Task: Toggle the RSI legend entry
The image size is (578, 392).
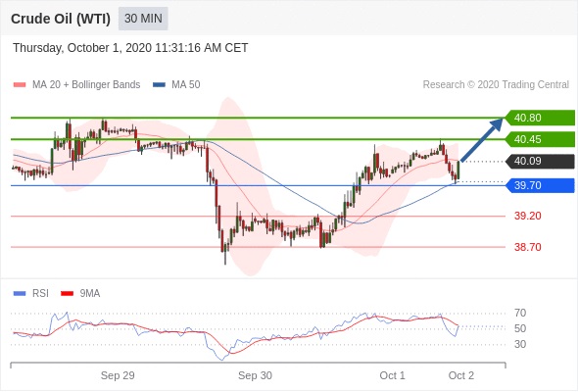Action: tap(30, 294)
